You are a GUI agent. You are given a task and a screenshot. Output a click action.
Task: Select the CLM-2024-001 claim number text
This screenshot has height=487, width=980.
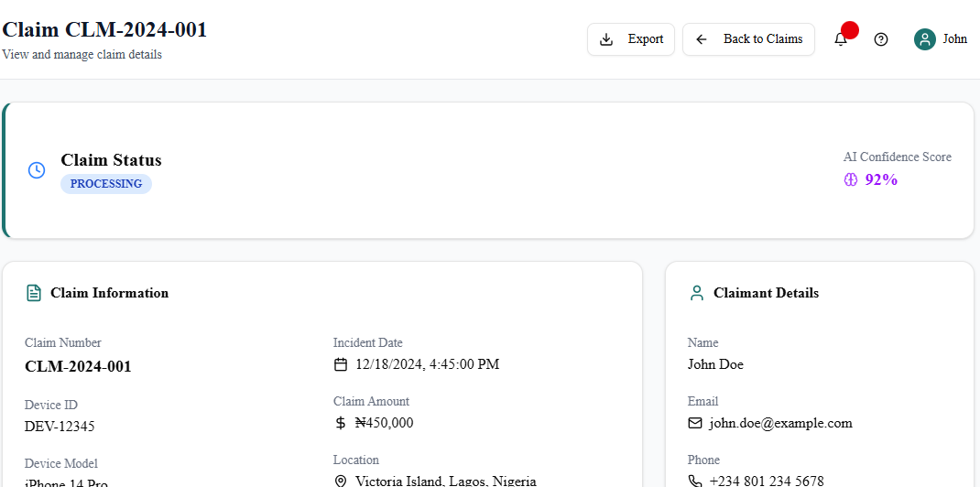click(78, 366)
